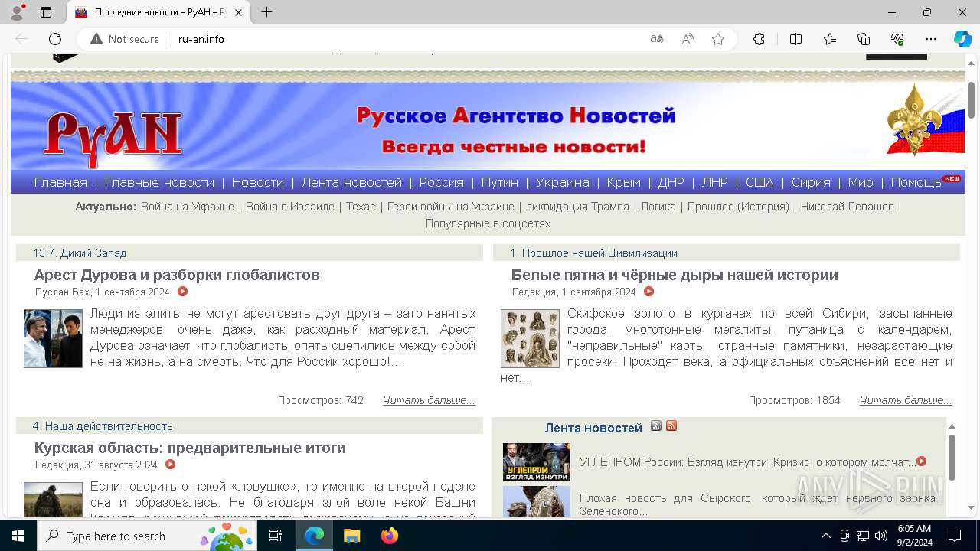Open Favorites list icon

pyautogui.click(x=830, y=39)
